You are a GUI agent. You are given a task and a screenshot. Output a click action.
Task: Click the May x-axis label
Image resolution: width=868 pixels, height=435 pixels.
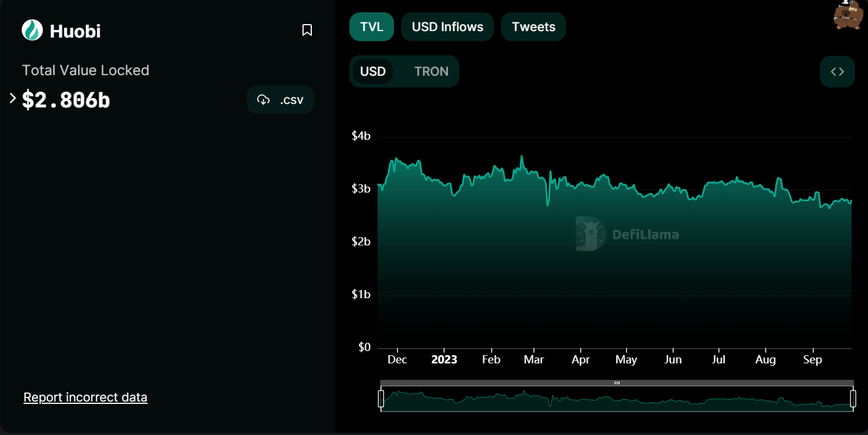pyautogui.click(x=626, y=360)
